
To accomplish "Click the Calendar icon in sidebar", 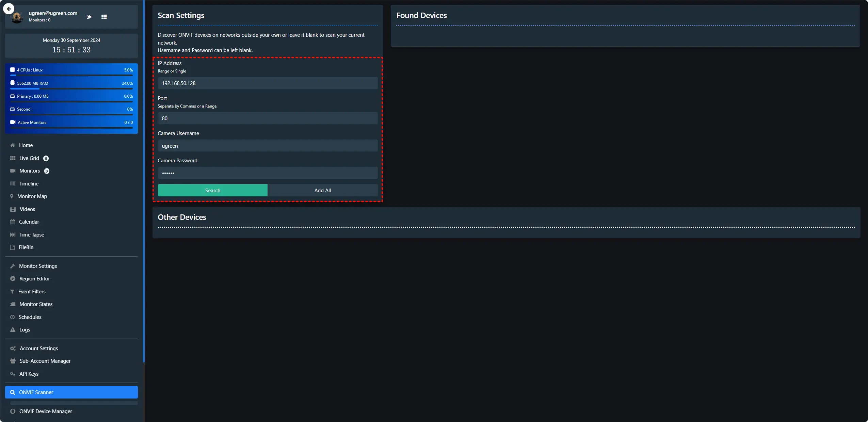I will 13,222.
